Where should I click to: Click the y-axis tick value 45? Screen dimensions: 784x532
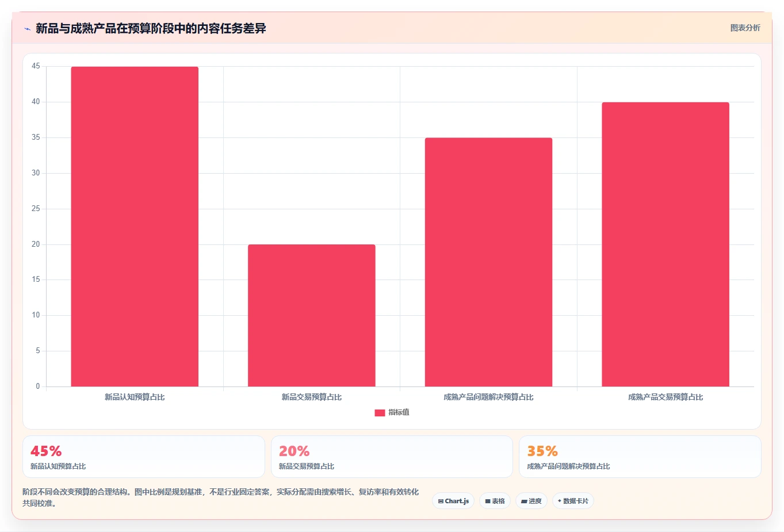tap(36, 67)
